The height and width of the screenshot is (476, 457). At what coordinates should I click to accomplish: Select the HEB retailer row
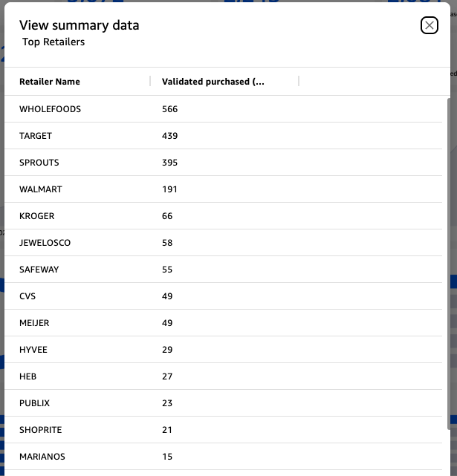coord(223,376)
